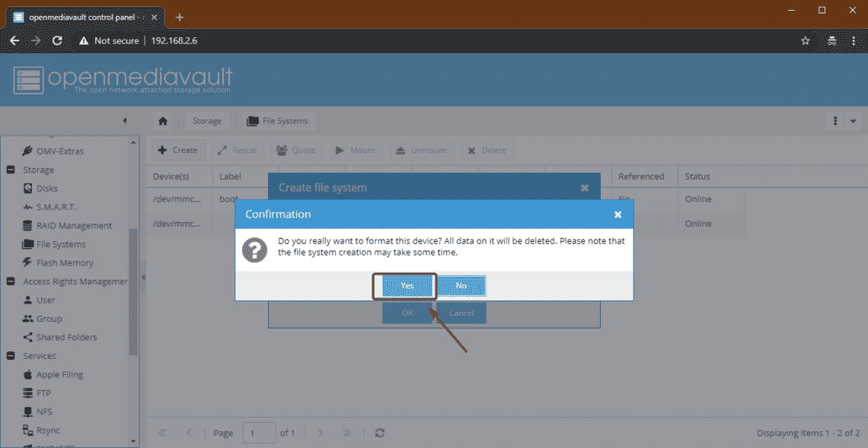868x448 pixels.
Task: Click the page number input field
Action: [259, 433]
